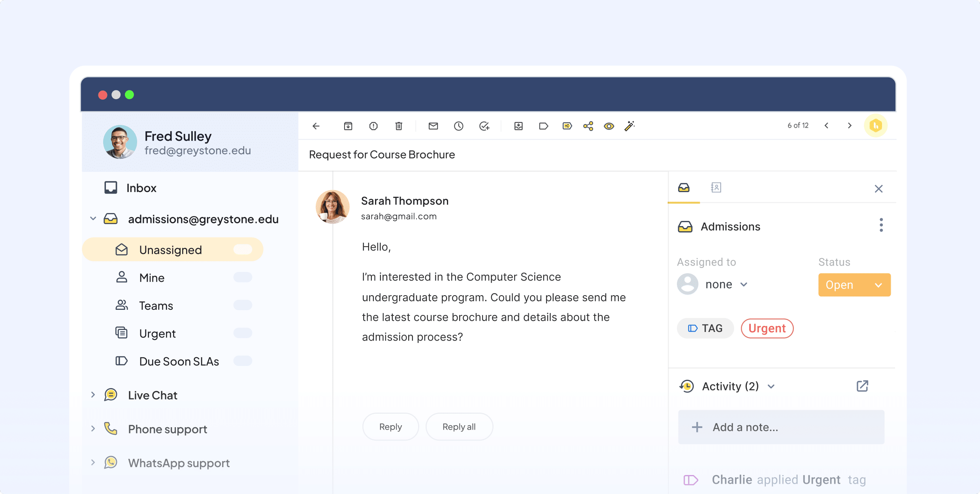Image resolution: width=980 pixels, height=494 pixels.
Task: Expand the Live Chat section
Action: pyautogui.click(x=93, y=395)
